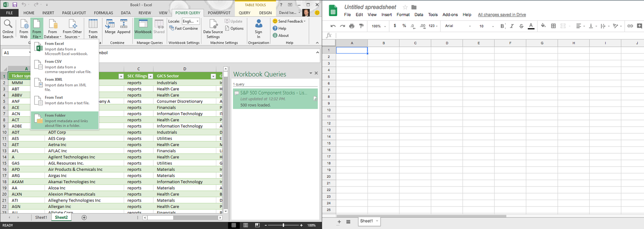The height and width of the screenshot is (229, 644).
Task: Click the Undo arrow in Excel's quick access toolbar
Action: (24, 5)
